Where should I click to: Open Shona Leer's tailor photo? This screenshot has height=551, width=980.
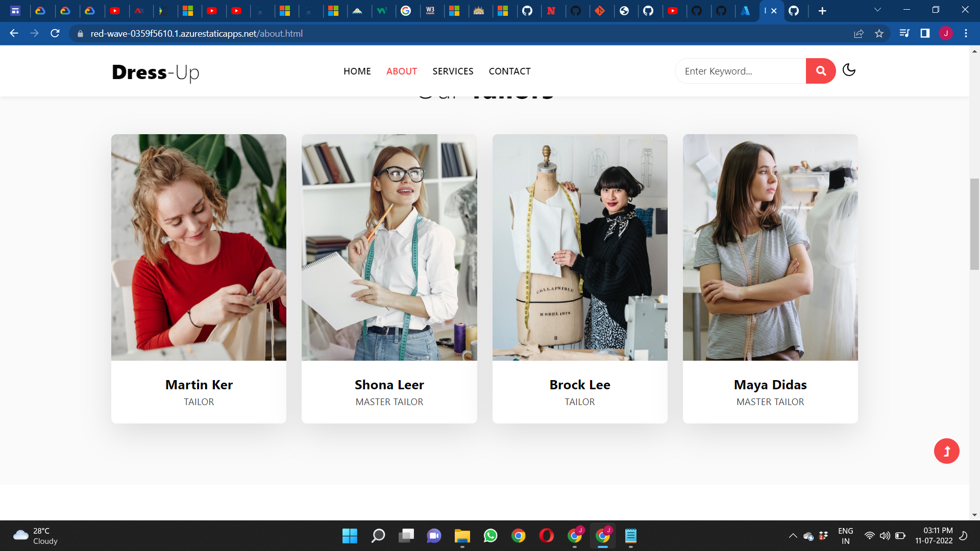389,247
